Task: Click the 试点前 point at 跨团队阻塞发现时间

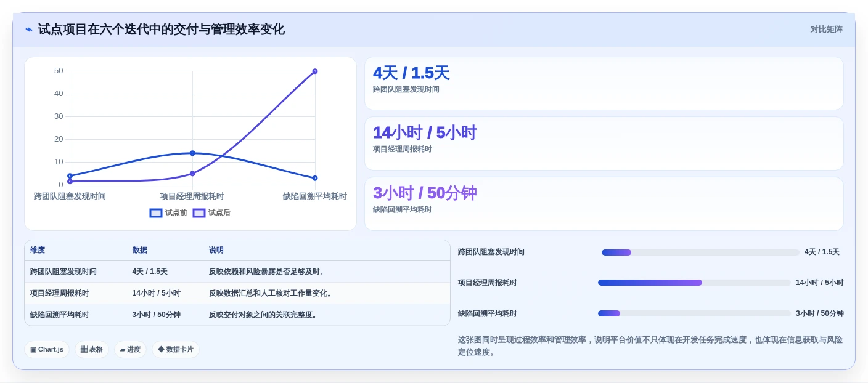Action: tap(70, 176)
